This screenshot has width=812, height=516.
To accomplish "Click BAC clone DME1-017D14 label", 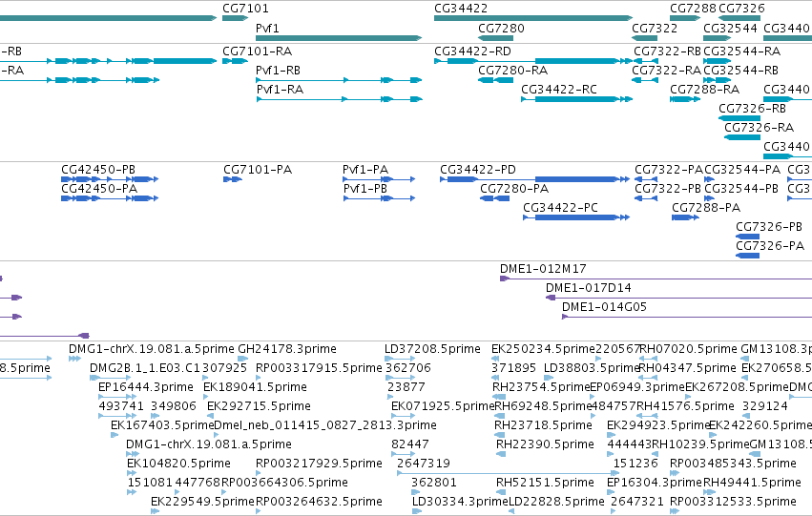I will point(589,288).
